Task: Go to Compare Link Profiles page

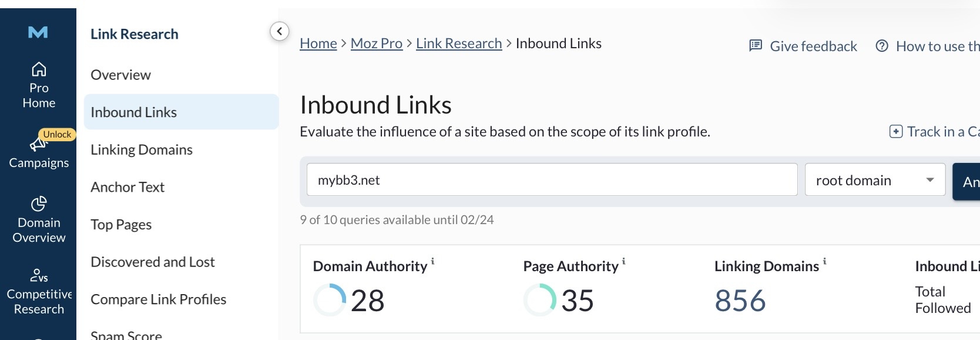Action: tap(158, 299)
